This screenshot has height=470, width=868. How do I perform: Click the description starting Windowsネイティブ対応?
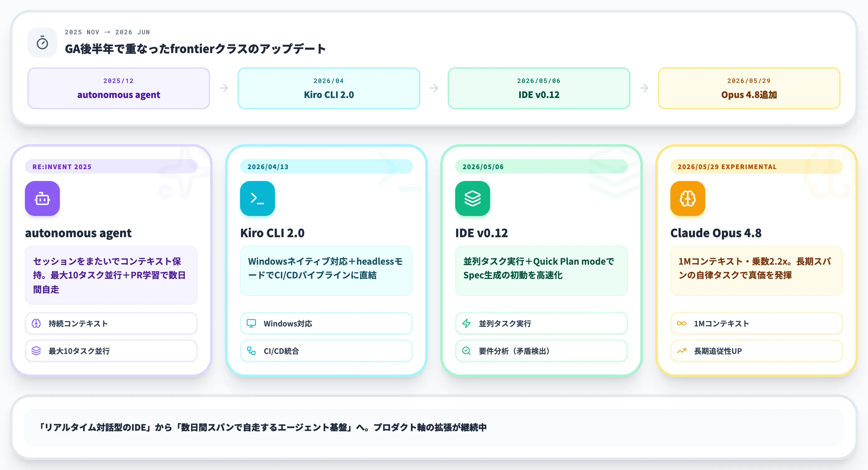pos(326,271)
